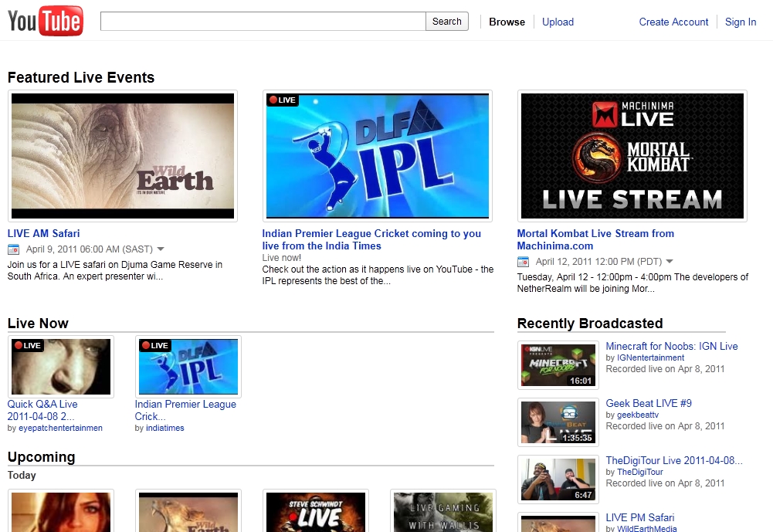773x532 pixels.
Task: Expand the April 12, 2011 12:00 PM date dropdown
Action: pos(670,262)
